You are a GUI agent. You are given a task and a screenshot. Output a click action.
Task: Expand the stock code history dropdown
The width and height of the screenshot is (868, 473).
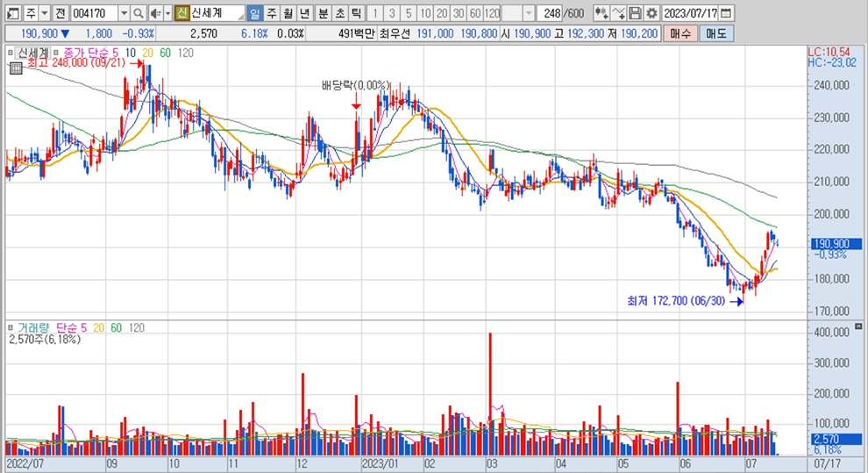(124, 13)
